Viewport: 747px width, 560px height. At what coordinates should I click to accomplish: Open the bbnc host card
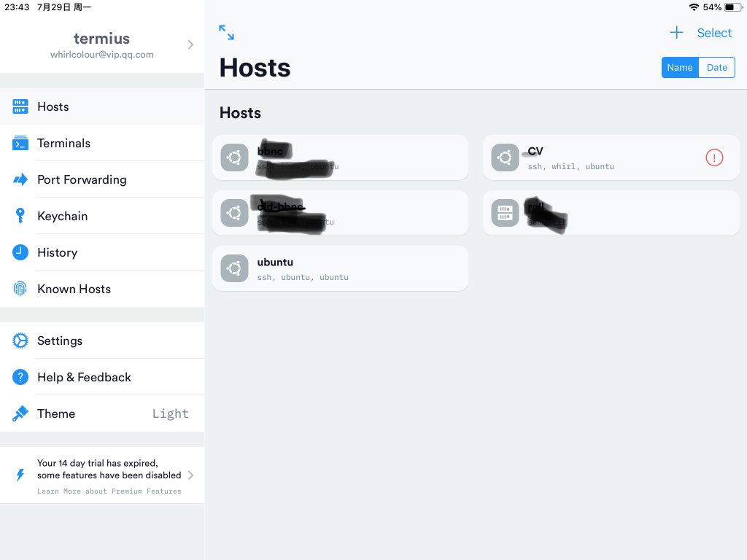tap(340, 157)
